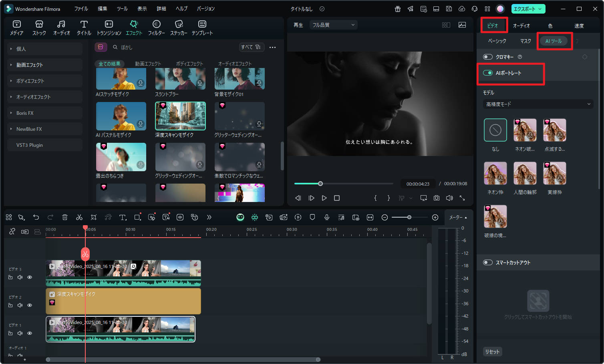Select the 全ての結果 results filter
This screenshot has width=604, height=364.
[109, 64]
